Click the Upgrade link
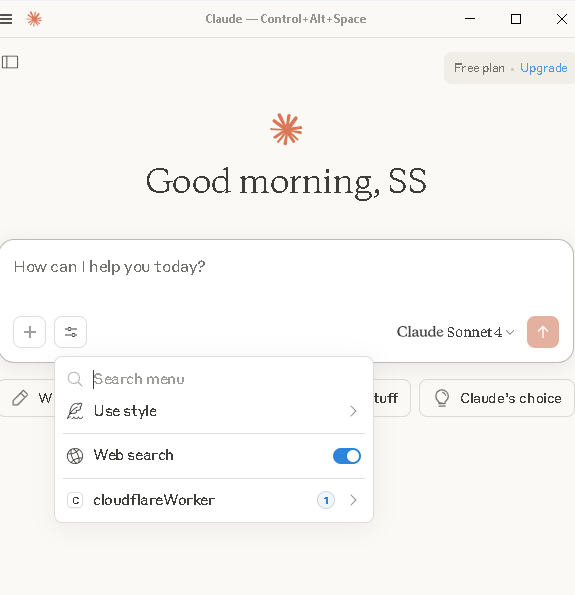 pos(543,68)
